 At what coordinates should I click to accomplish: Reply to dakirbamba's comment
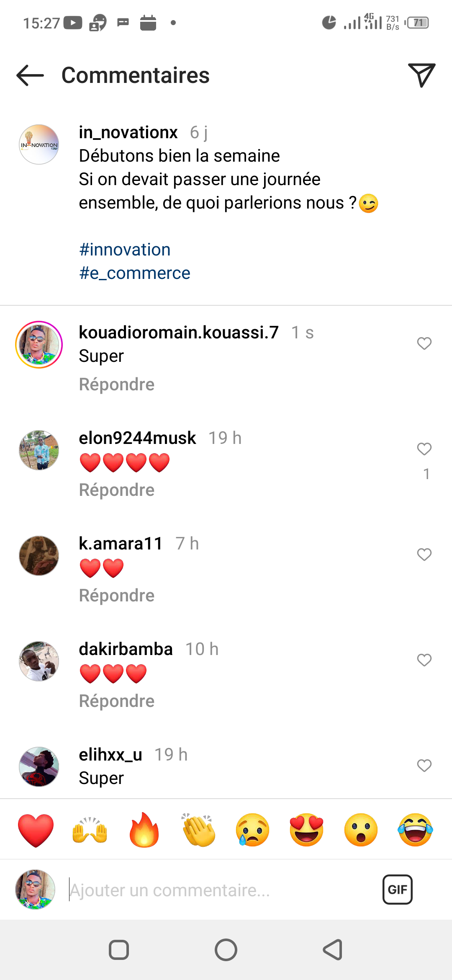[x=117, y=701]
